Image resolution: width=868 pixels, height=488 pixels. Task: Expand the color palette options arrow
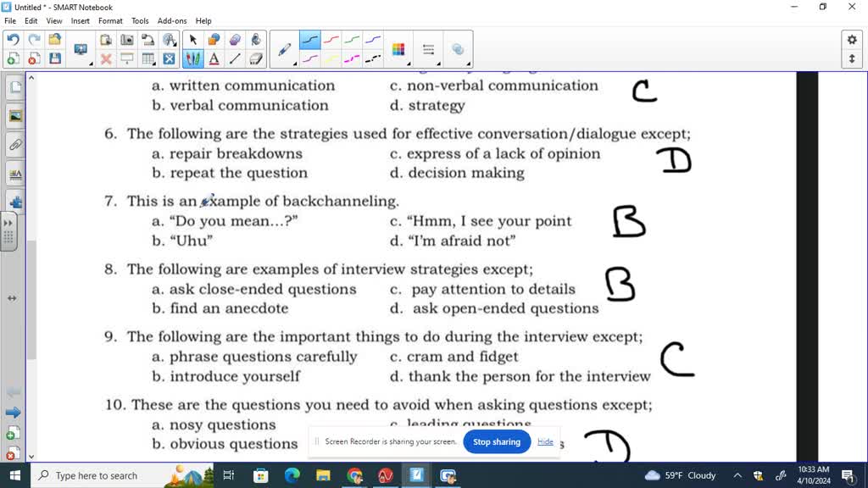[x=410, y=63]
